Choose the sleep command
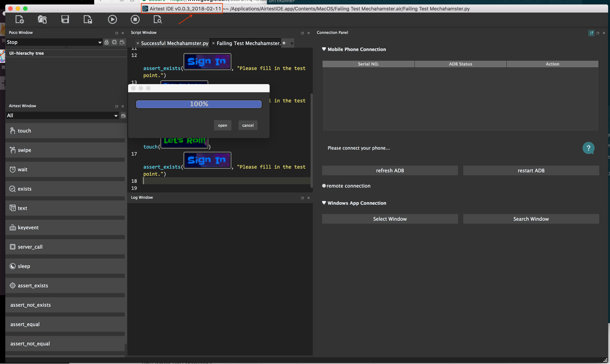610x364 pixels. point(65,266)
